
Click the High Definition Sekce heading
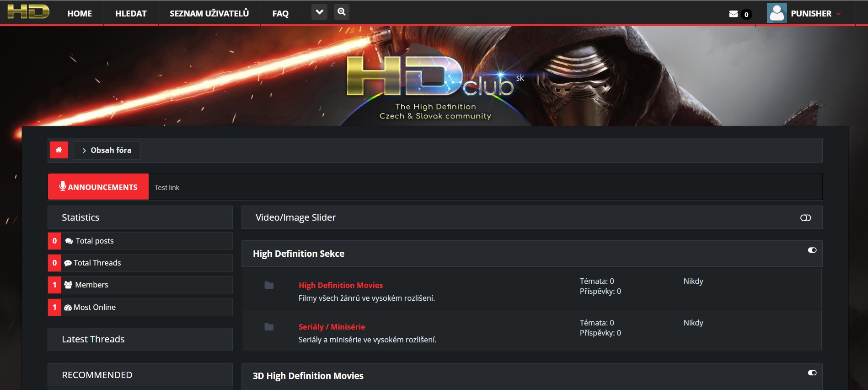tap(299, 254)
